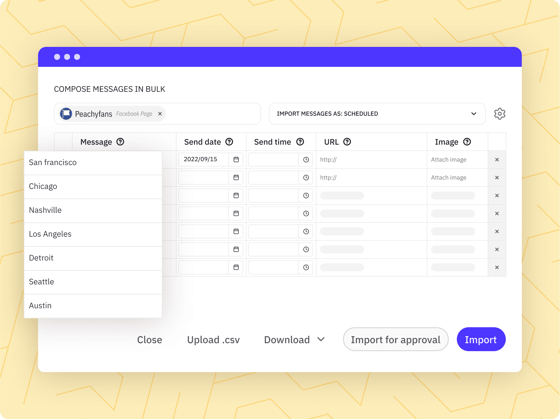Open the URL column help icon
The height and width of the screenshot is (419, 560).
coord(347,142)
